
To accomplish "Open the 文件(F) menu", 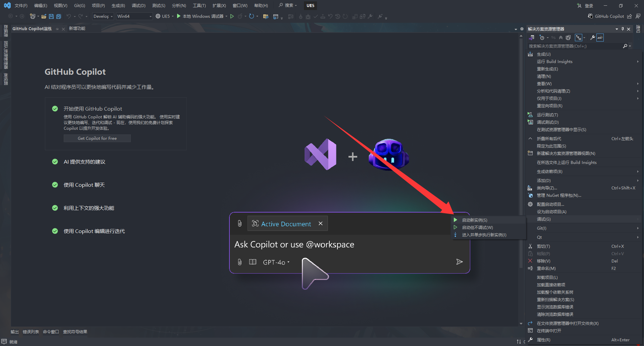I will [21, 5].
